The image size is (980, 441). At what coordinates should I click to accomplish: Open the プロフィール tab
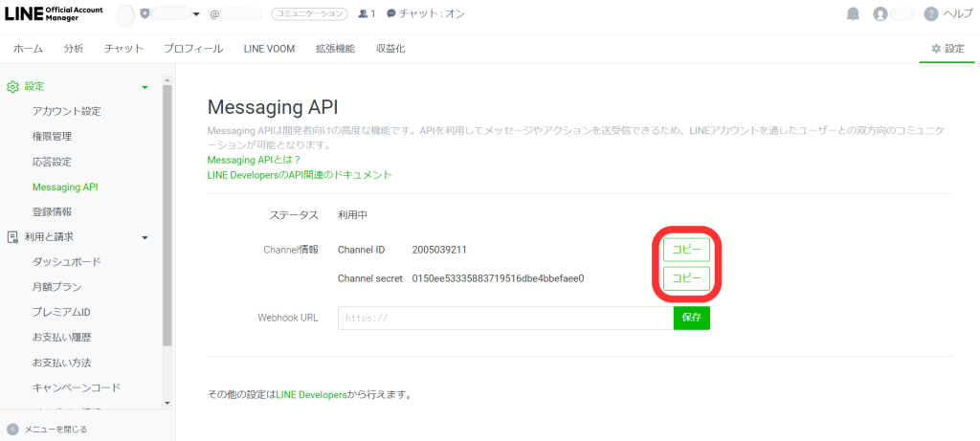tap(193, 49)
